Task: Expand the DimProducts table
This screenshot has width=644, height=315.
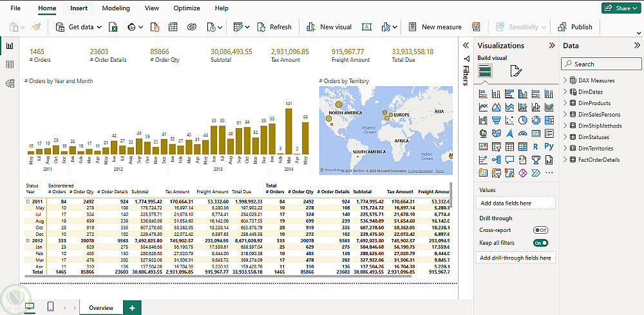Action: (x=565, y=103)
